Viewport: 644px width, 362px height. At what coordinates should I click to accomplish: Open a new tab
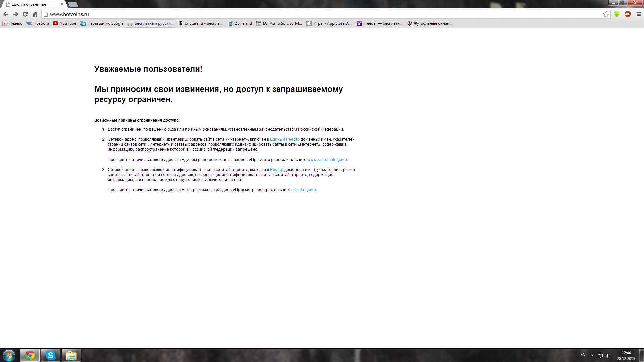click(73, 4)
